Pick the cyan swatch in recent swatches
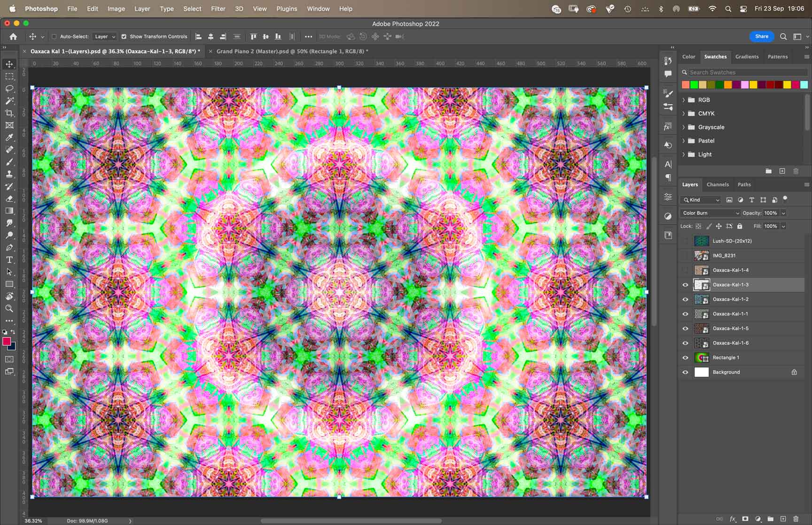 (804, 85)
